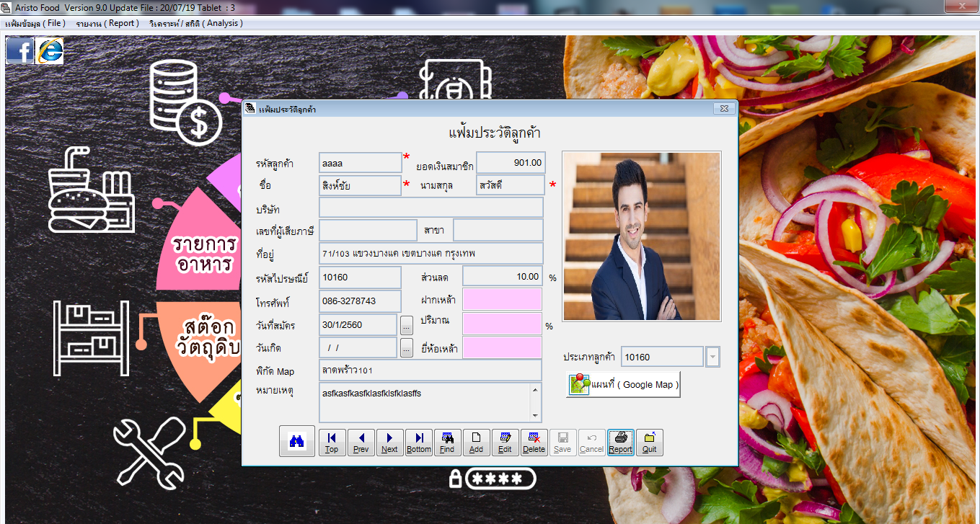Click the coins and dollar money icon
980x524 pixels.
(x=186, y=101)
